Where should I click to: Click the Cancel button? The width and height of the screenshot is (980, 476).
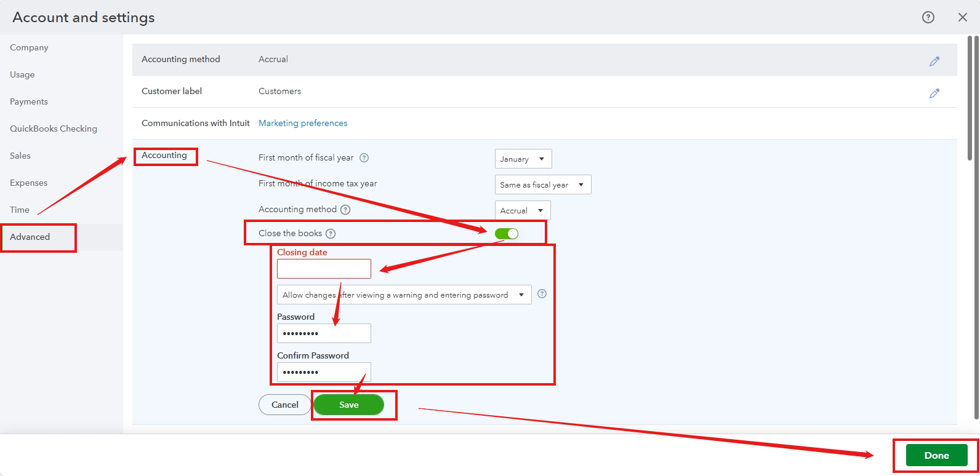[x=285, y=405]
